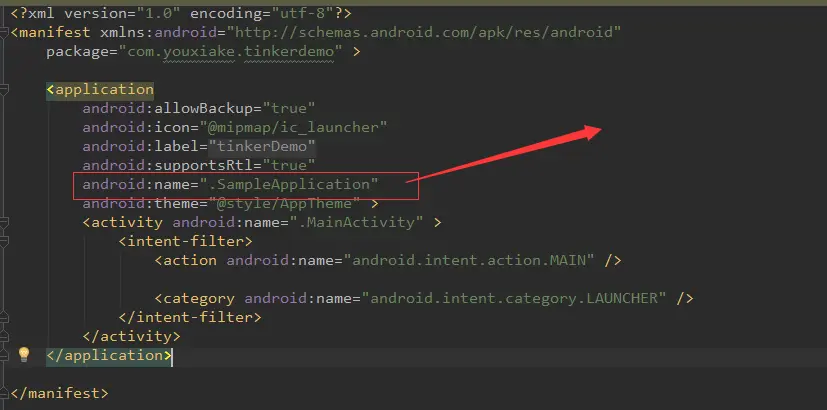Image resolution: width=827 pixels, height=410 pixels.
Task: Click the ".MainActivity" value
Action: click(x=356, y=223)
